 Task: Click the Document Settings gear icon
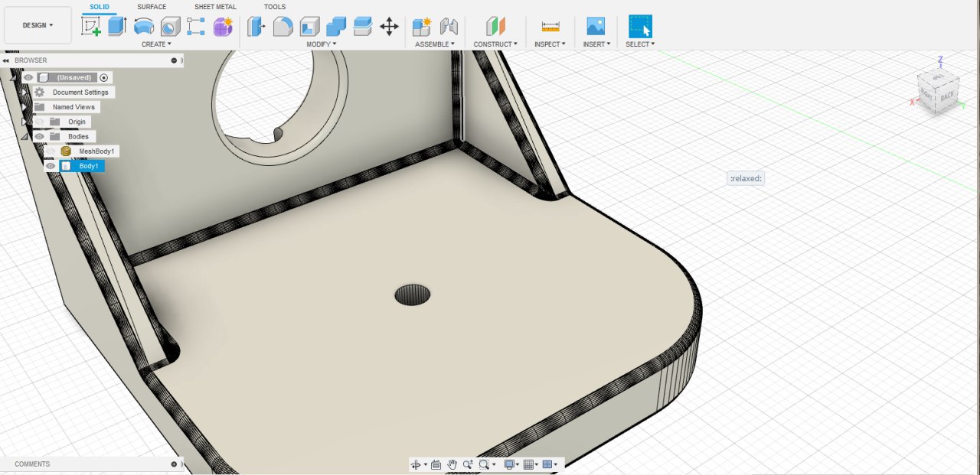tap(39, 92)
